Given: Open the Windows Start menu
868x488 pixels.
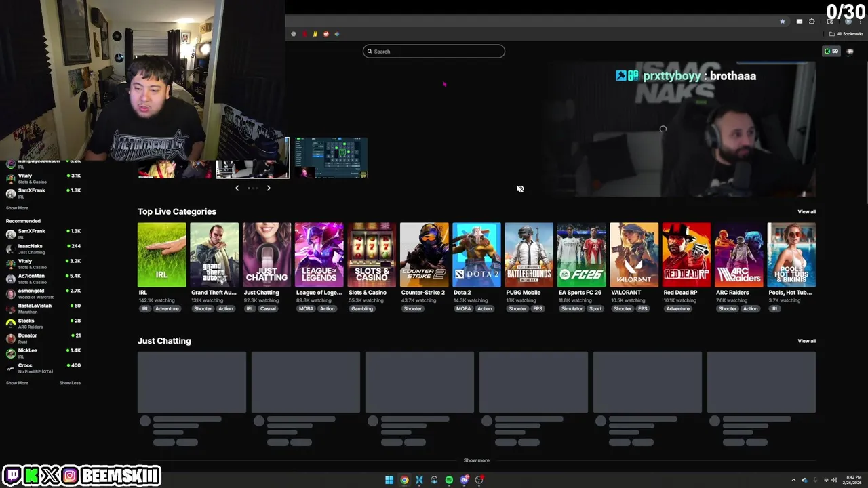Looking at the screenshot, I should [389, 480].
